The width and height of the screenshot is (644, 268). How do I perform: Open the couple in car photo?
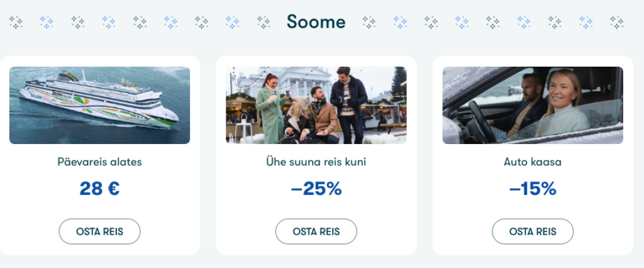point(533,105)
